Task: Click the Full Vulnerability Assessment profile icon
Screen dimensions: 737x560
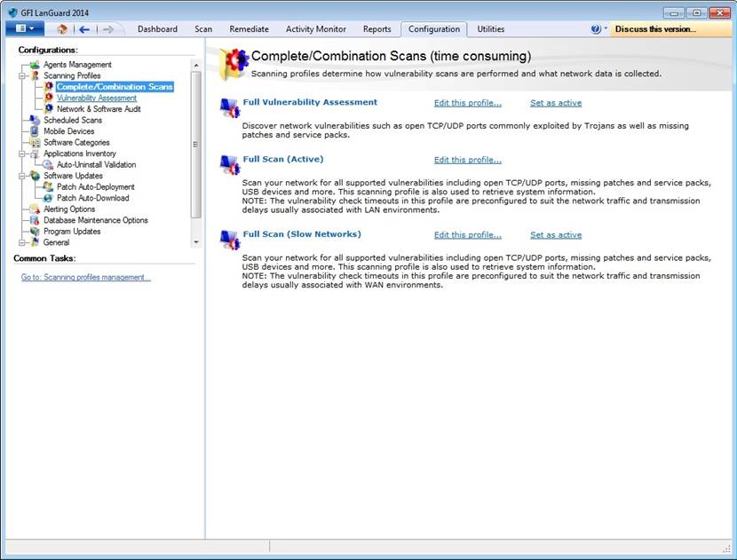Action: coord(230,107)
